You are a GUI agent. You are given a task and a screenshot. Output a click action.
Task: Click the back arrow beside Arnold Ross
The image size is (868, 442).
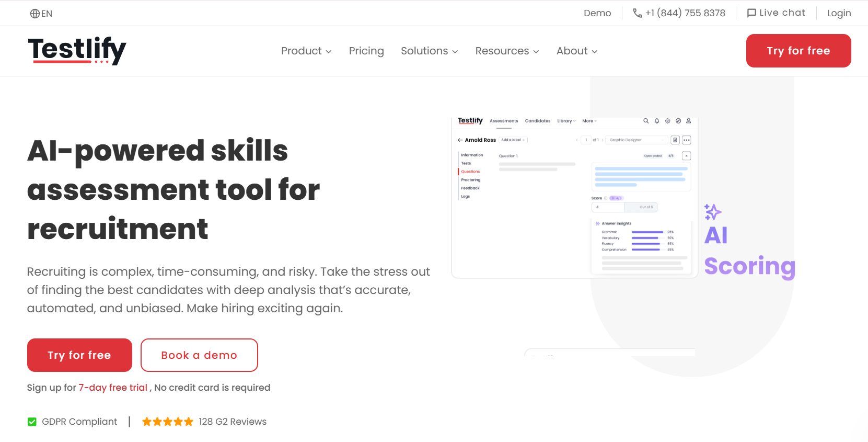pos(460,140)
